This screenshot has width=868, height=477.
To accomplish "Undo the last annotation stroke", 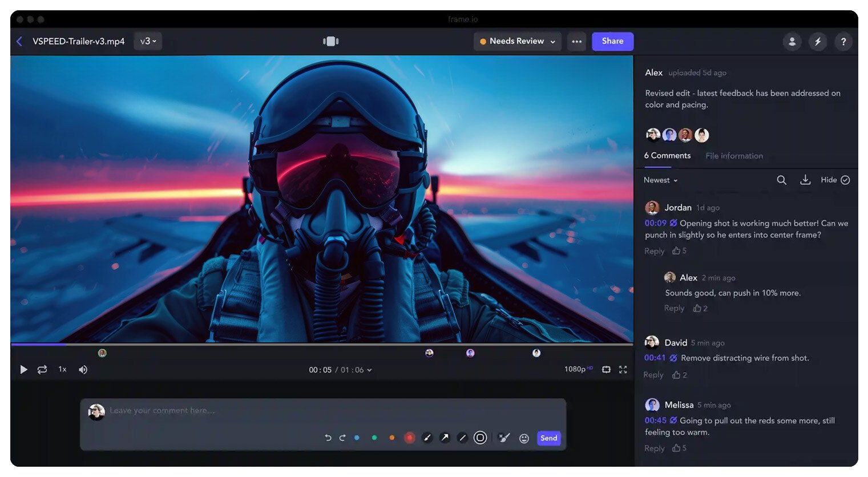I will coord(328,438).
